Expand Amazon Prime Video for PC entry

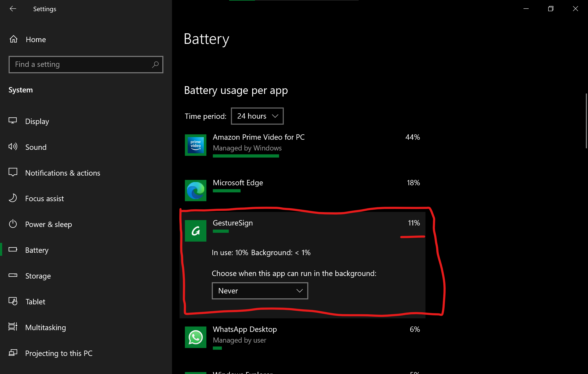pyautogui.click(x=302, y=146)
